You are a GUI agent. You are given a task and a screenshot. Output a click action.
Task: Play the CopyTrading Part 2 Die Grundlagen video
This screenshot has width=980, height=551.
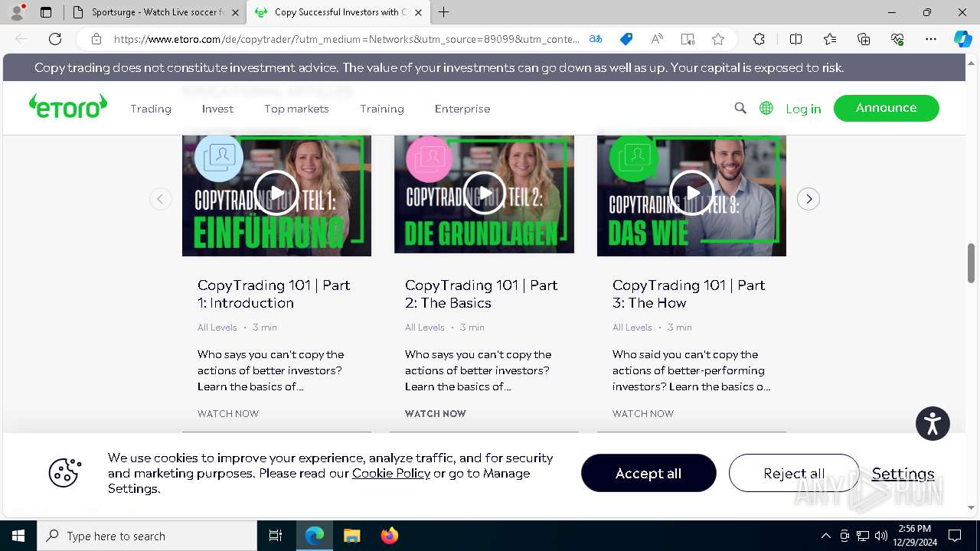point(485,192)
